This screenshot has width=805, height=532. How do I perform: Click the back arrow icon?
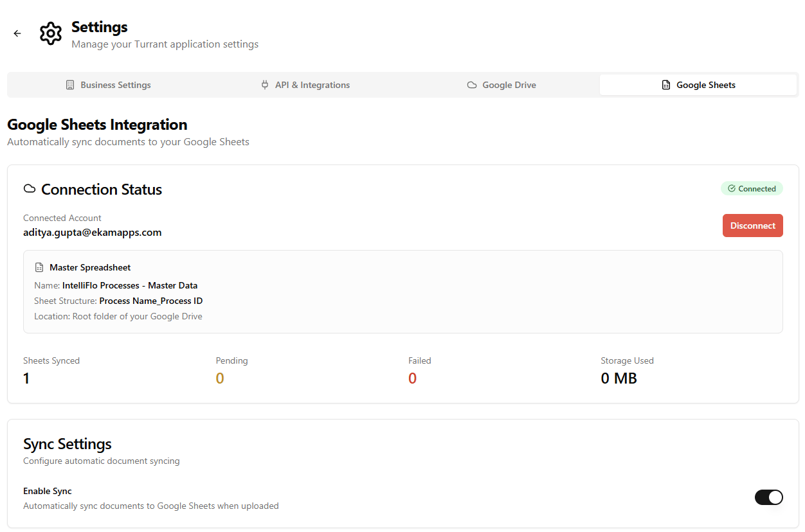pyautogui.click(x=17, y=33)
